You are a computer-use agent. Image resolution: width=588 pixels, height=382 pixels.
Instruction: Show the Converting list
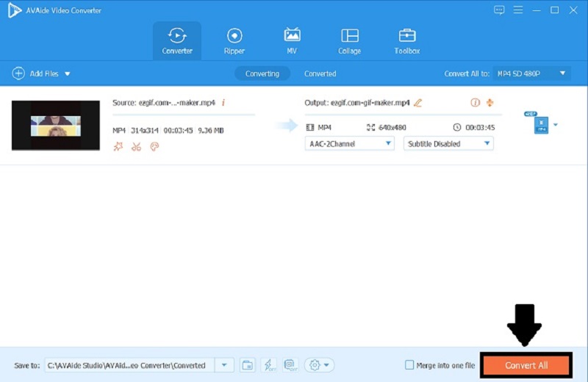pyautogui.click(x=262, y=73)
